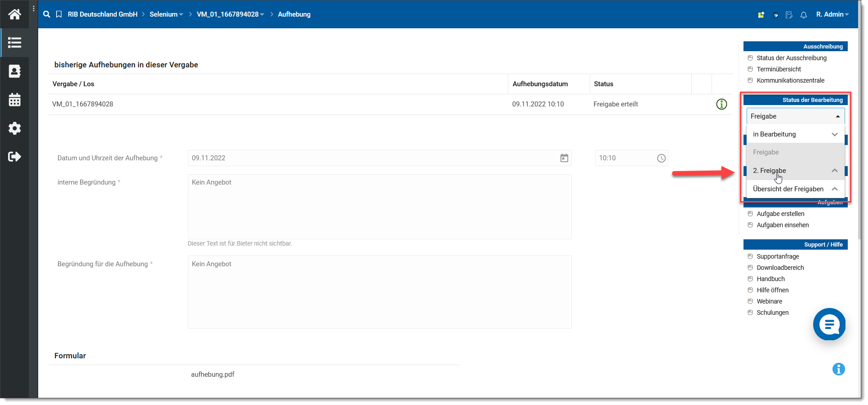
Task: Click the 'Aufgabe erstellen' link
Action: (x=780, y=214)
